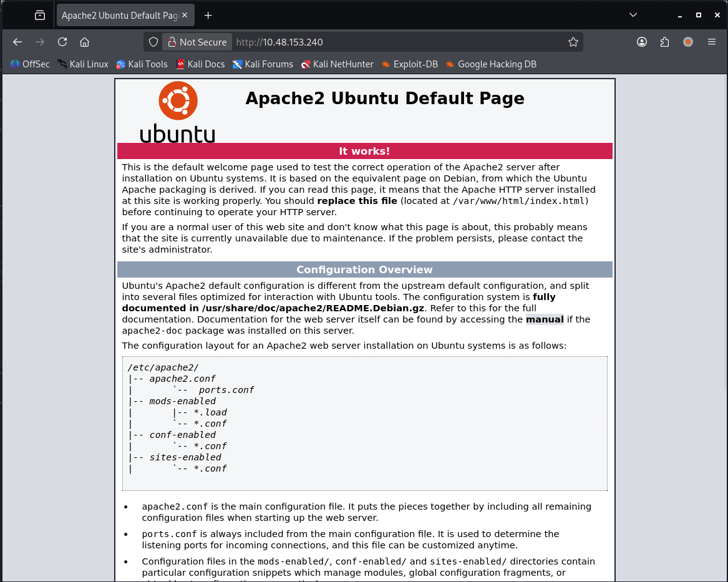Open the Kali NetHunter bookmark
The image size is (728, 582).
coord(337,64)
